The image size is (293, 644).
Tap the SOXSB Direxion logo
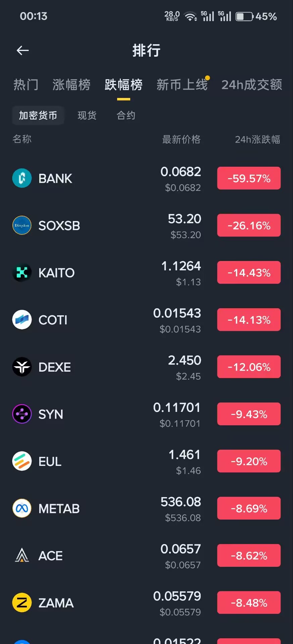[x=22, y=225]
